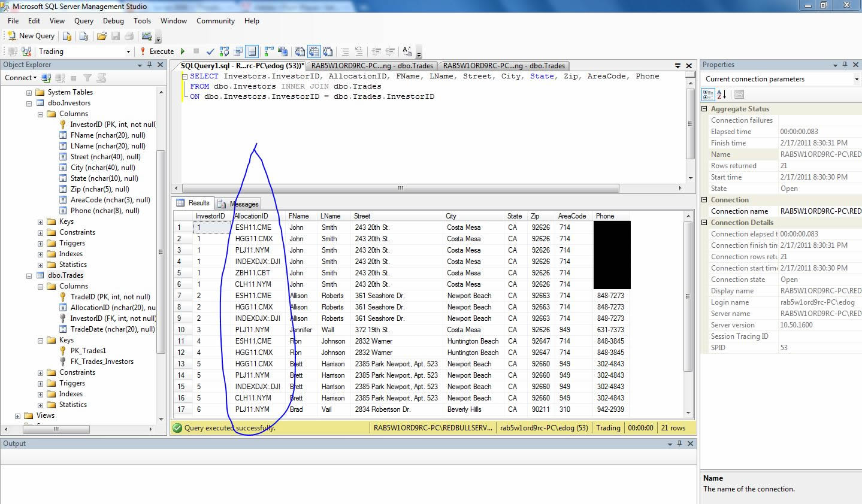Select Results to File icon

(328, 51)
